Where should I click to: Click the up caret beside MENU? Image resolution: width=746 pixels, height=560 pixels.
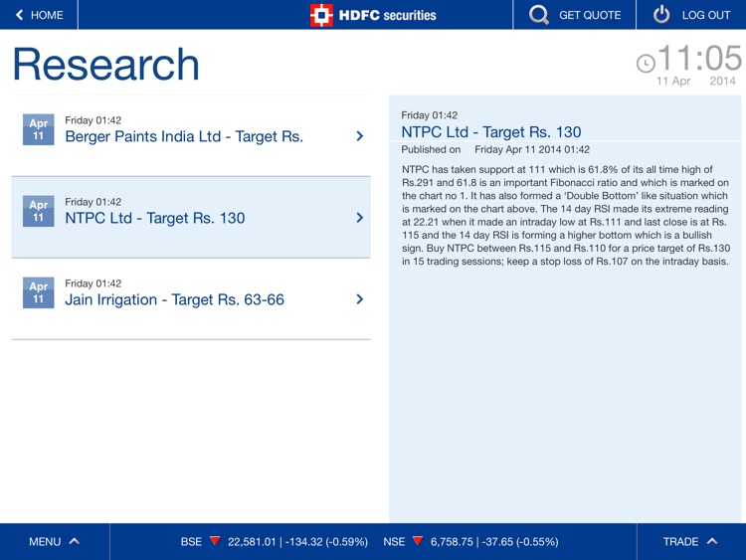(75, 541)
